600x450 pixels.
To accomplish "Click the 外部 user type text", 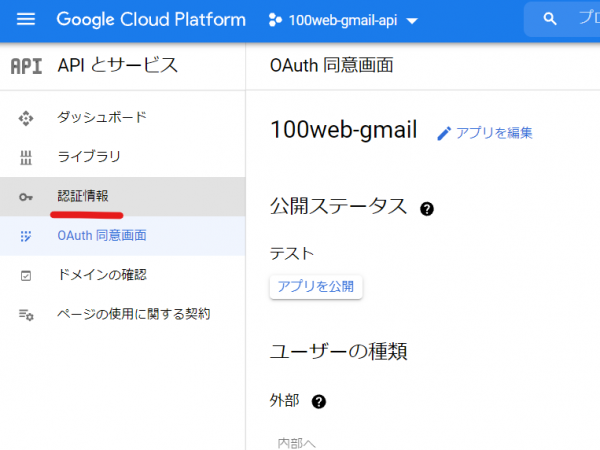I will click(284, 401).
